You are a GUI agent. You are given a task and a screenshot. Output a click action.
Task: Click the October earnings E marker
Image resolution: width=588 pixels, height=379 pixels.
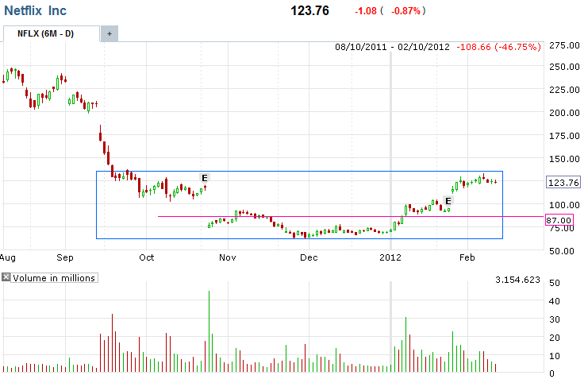point(205,178)
